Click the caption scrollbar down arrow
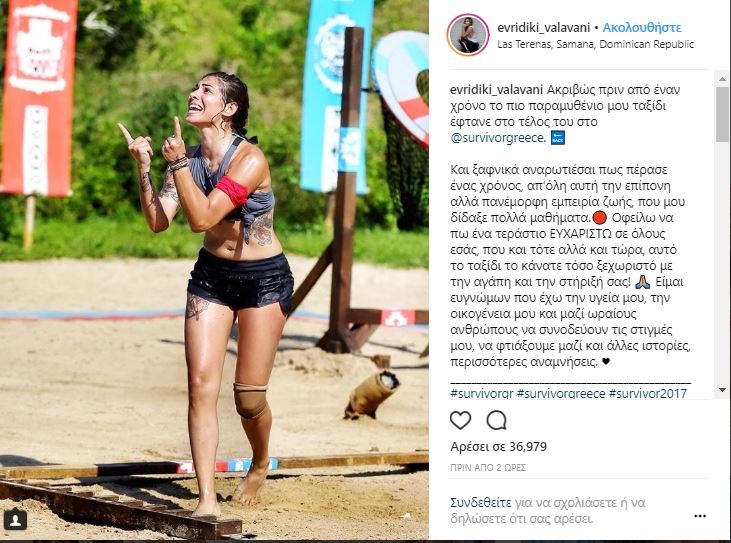Screen dimensions: 731x543 pyautogui.click(x=723, y=390)
